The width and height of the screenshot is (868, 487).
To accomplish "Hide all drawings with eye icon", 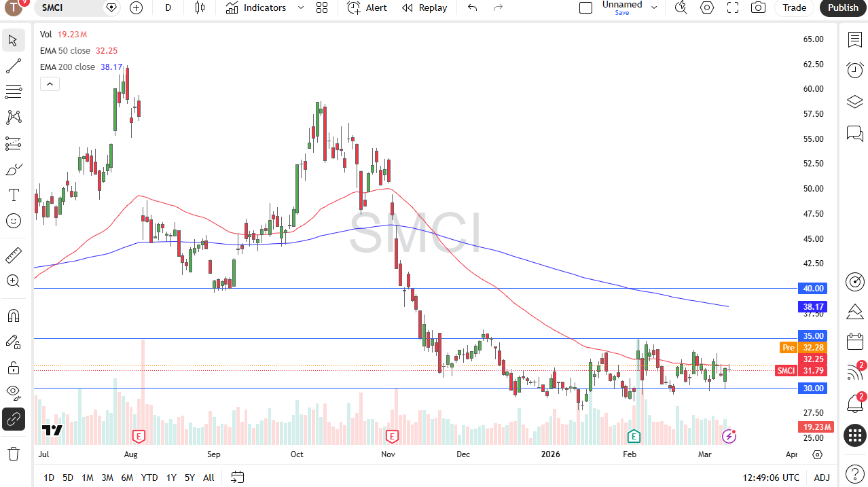I will point(13,393).
